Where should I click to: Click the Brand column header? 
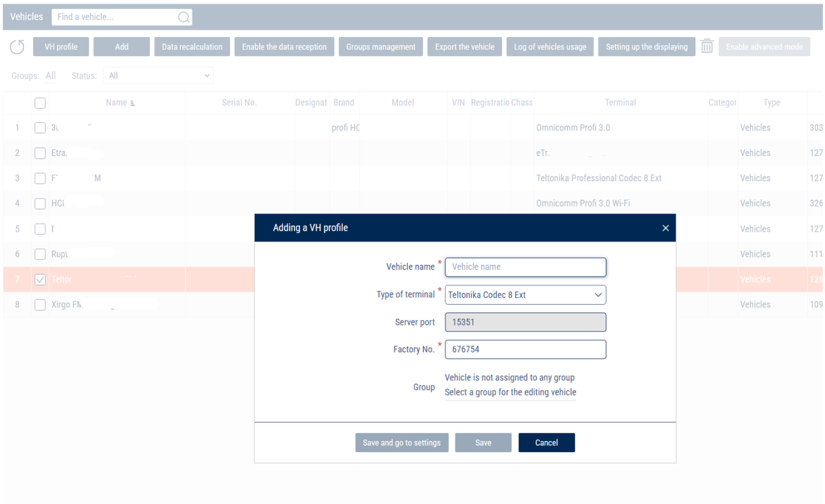coord(344,103)
